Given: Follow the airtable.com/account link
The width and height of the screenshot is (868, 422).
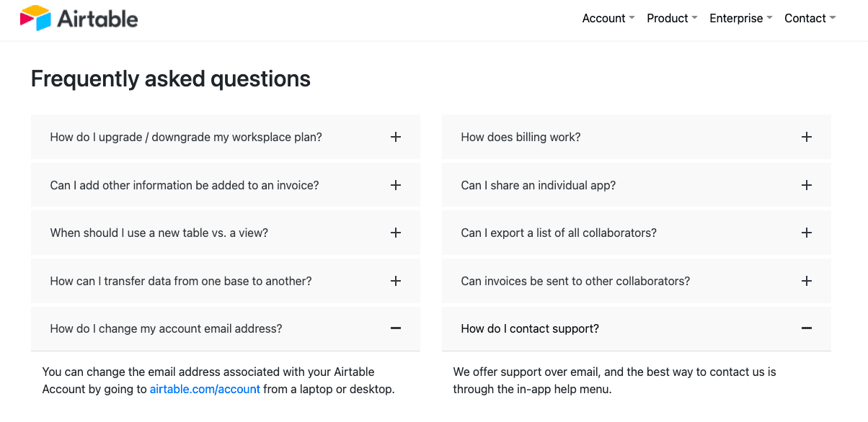Looking at the screenshot, I should tap(205, 390).
